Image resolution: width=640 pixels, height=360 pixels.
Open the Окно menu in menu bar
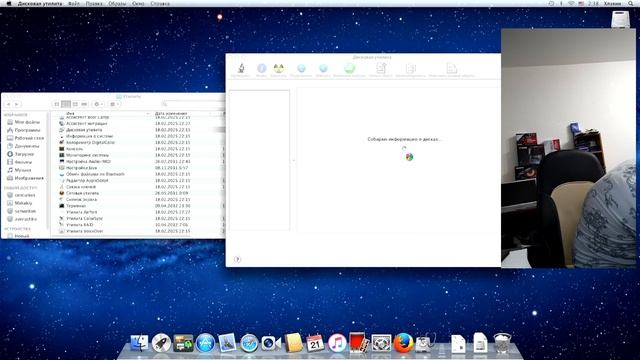pyautogui.click(x=138, y=3)
